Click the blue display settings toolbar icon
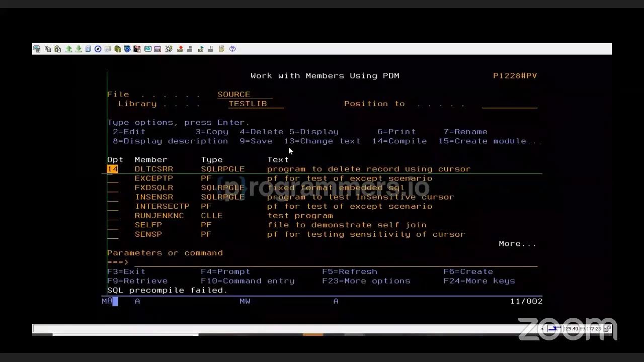This screenshot has width=644, height=362. click(x=127, y=49)
